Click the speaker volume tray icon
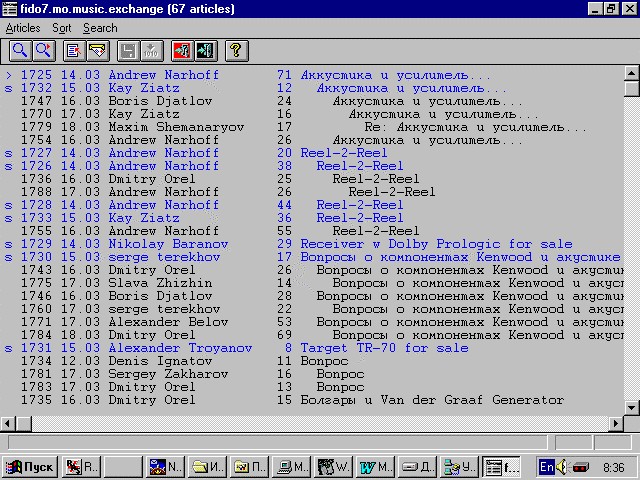Screen dimensions: 640x480 (563, 467)
